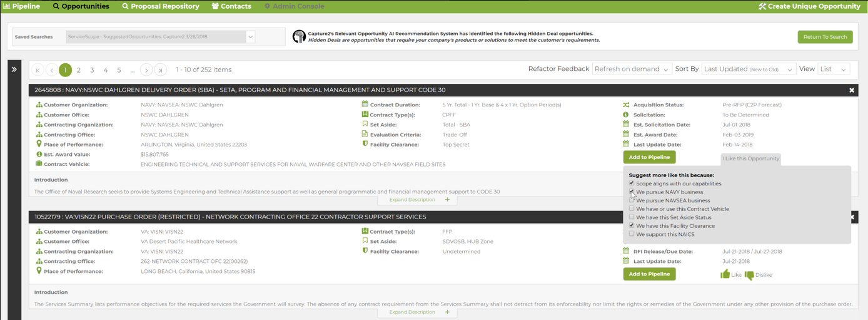Uncheck We have this Facility Clearance

632,225
